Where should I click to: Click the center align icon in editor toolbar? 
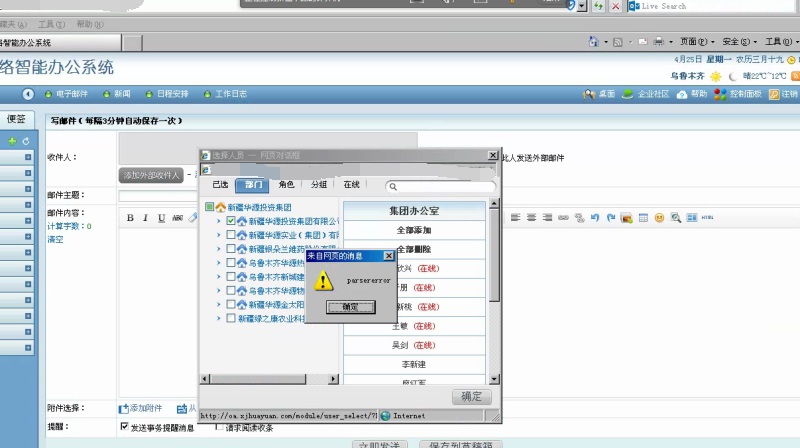(531, 217)
